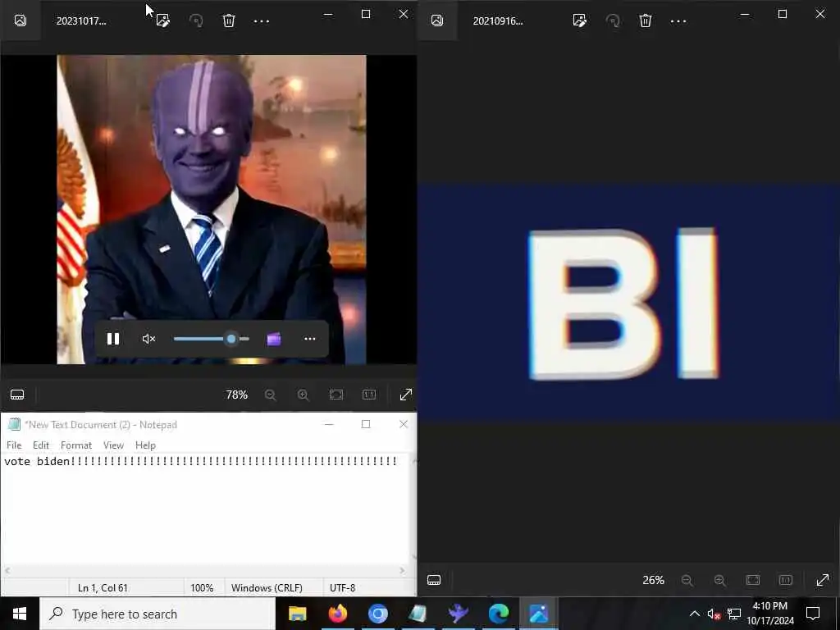Click 20210916... title in right Photos window
840x630 pixels.
(x=498, y=21)
